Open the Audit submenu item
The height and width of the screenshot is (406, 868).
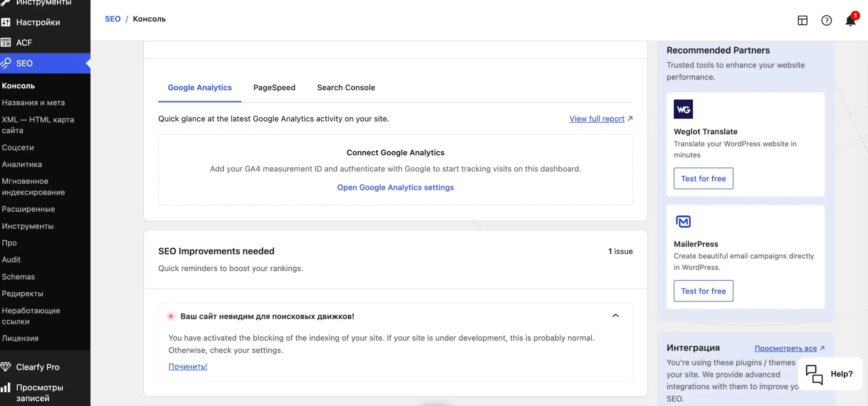pyautogui.click(x=11, y=259)
